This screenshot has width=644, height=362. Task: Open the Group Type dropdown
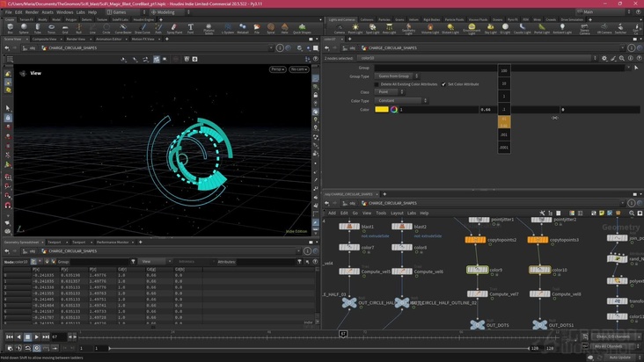398,76
